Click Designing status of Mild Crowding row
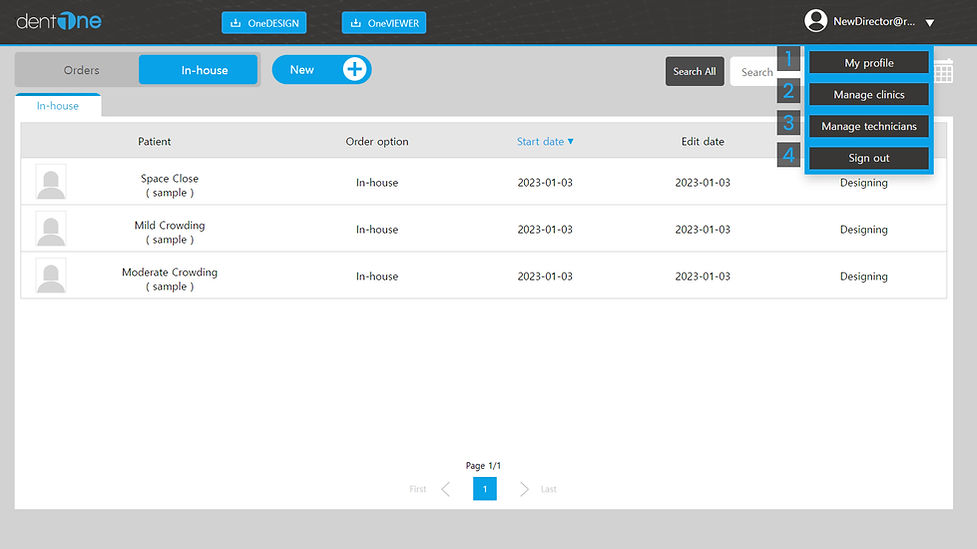Viewport: 977px width, 549px height. tap(864, 229)
